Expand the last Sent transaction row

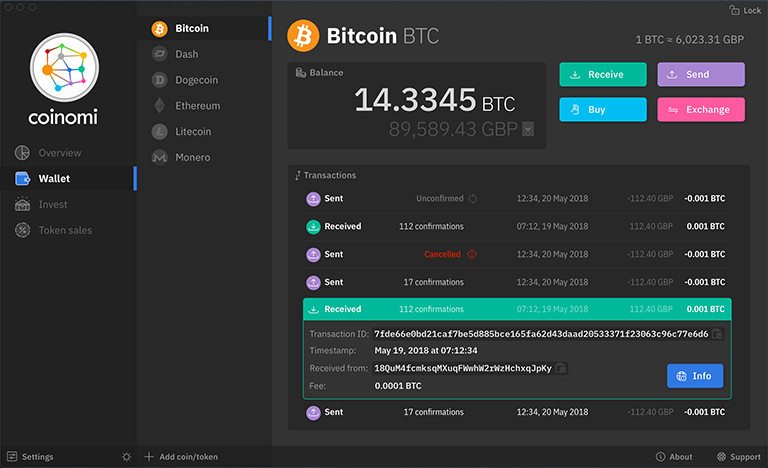[516, 412]
